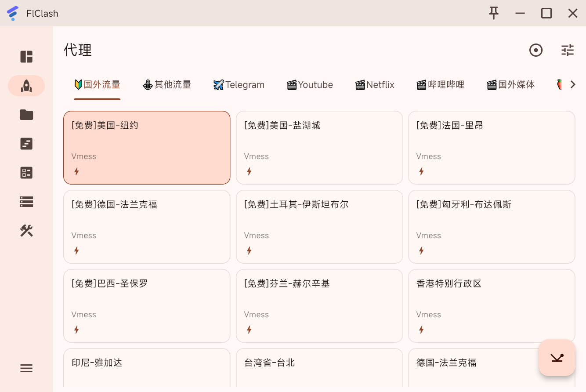
Task: Switch to the Telegram tab
Action: coord(239,84)
